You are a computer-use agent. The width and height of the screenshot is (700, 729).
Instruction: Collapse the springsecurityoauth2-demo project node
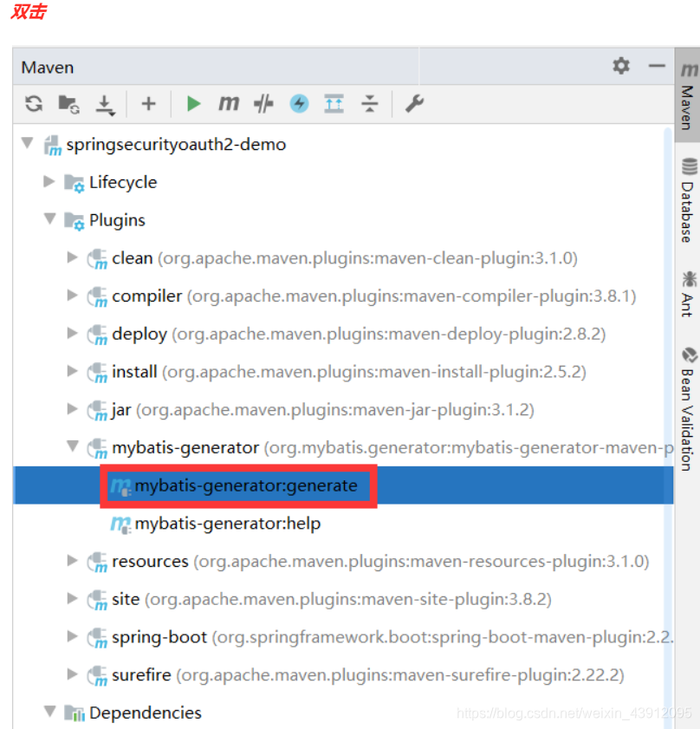(x=28, y=143)
